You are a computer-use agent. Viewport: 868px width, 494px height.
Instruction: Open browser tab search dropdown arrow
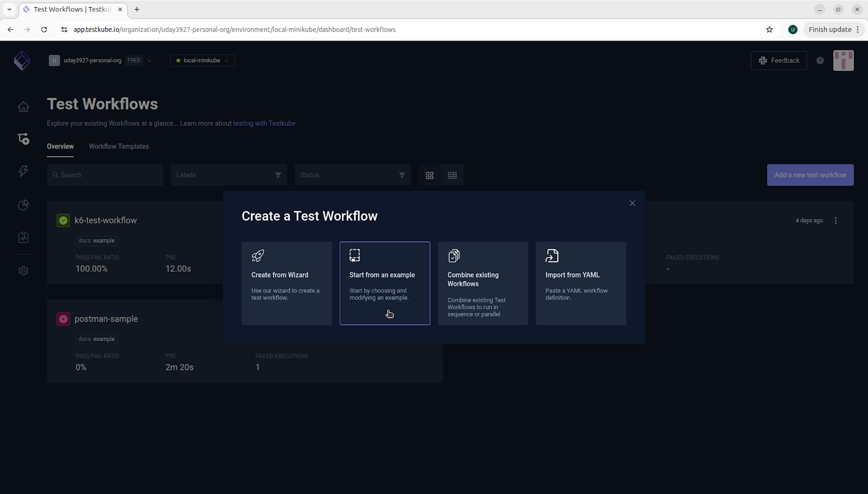[x=9, y=9]
